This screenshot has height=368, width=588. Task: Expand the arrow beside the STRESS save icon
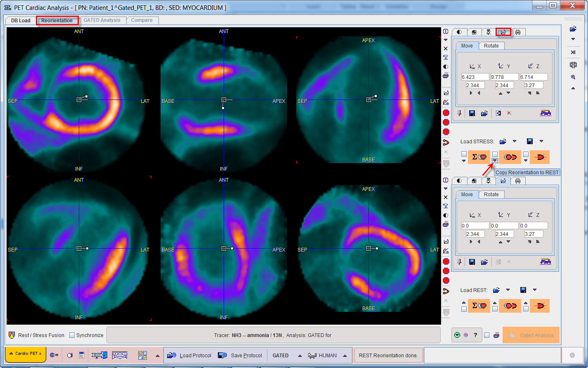(541, 141)
